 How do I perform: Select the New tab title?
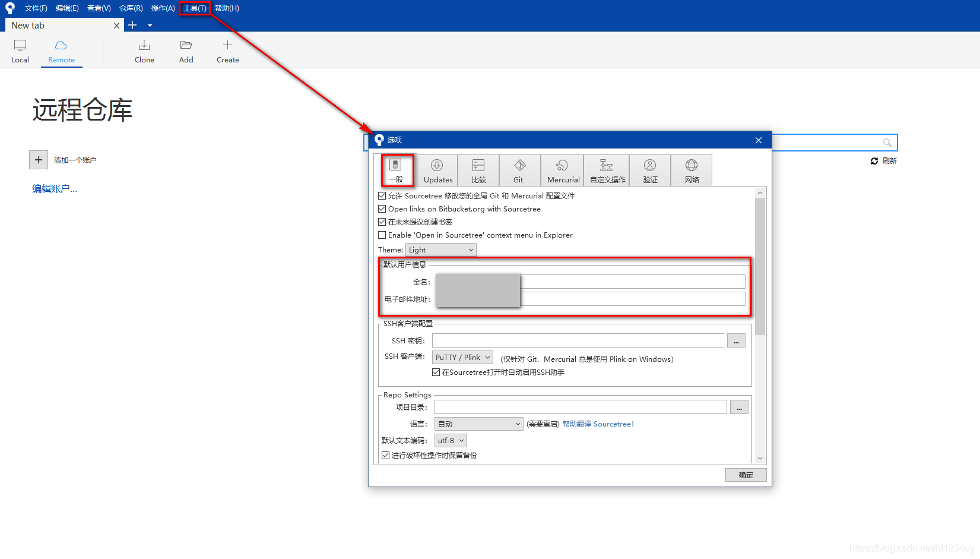[28, 26]
